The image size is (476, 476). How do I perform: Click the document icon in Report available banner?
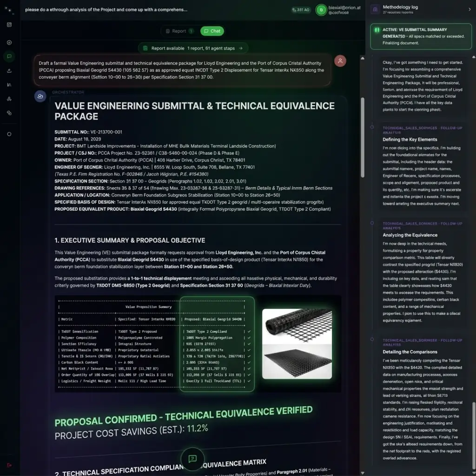[145, 48]
